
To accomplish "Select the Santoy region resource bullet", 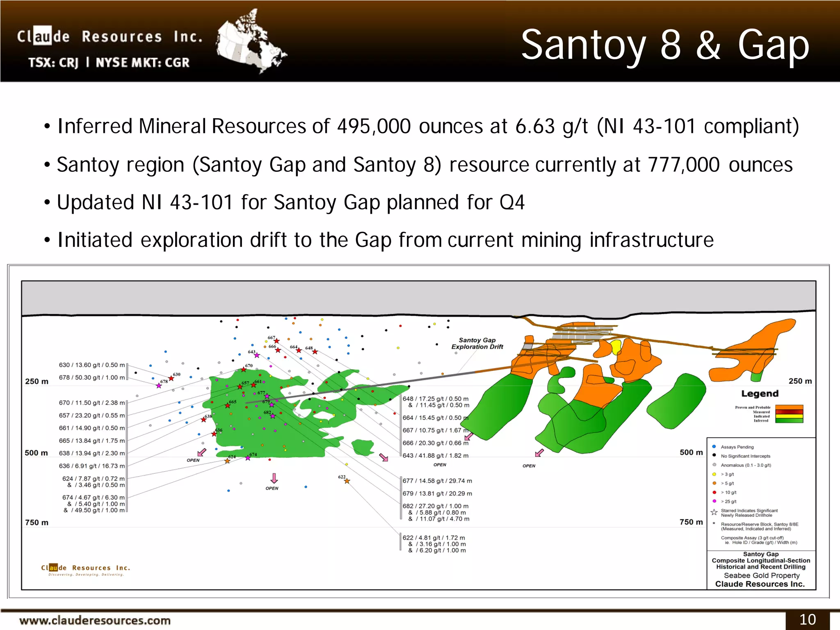I will 418,165.
